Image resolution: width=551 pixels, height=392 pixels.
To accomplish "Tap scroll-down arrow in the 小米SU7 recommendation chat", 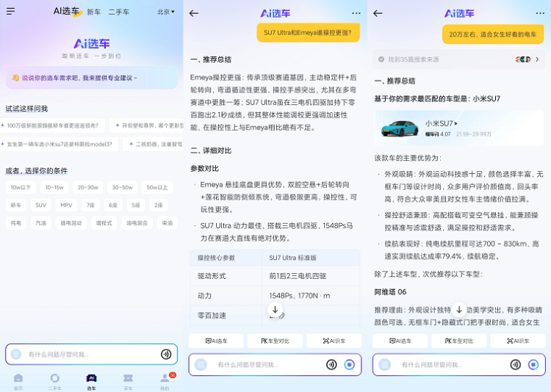I will [459, 310].
